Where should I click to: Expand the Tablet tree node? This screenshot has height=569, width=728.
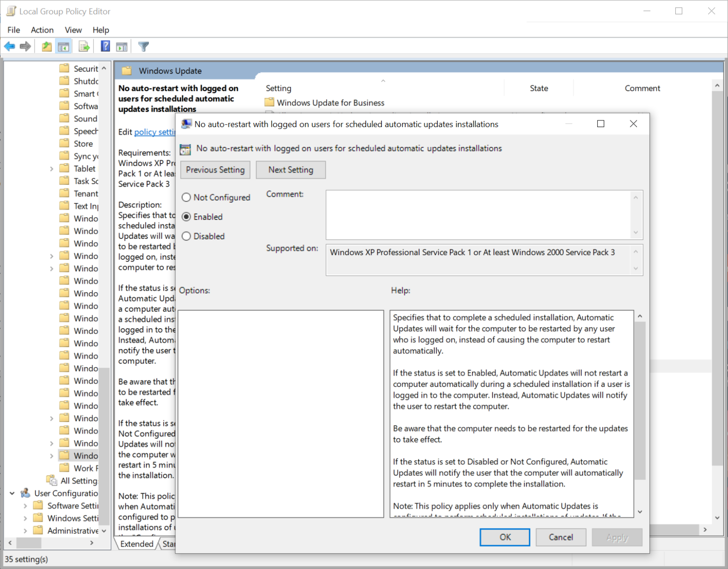click(51, 169)
